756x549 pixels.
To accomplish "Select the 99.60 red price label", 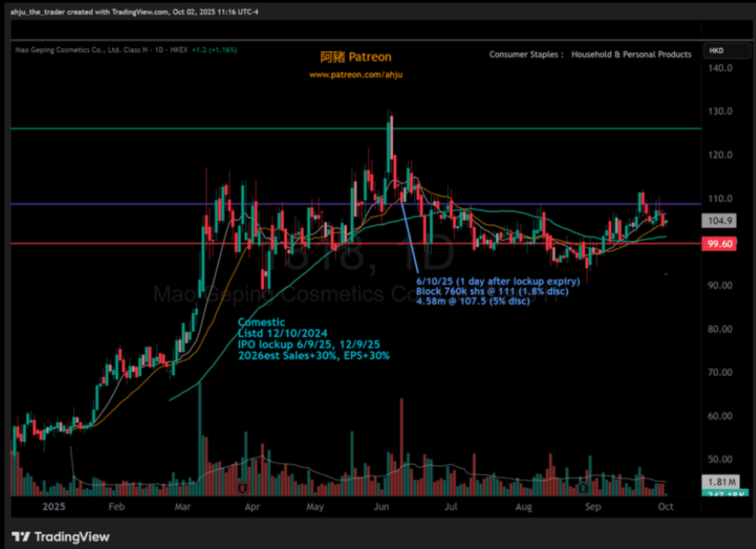I will [x=719, y=244].
